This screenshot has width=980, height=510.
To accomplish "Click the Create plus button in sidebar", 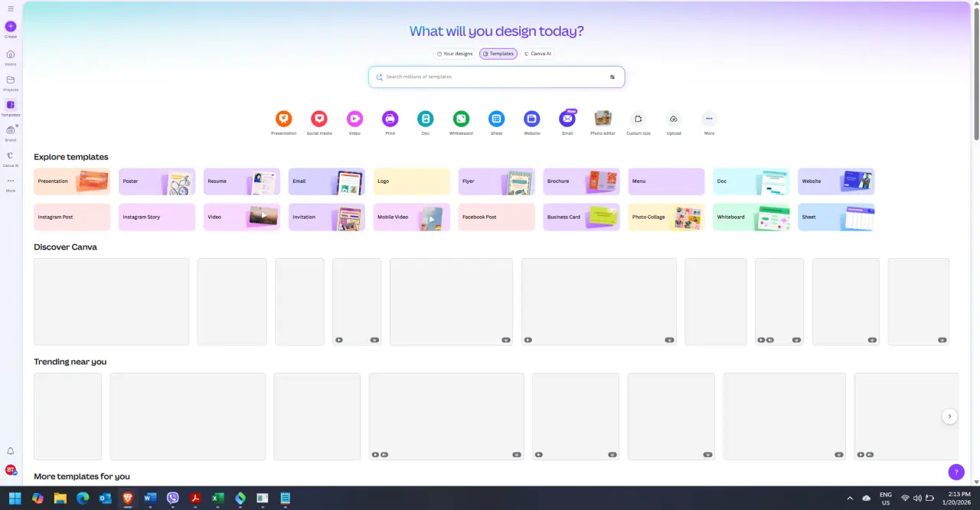I will (10, 26).
